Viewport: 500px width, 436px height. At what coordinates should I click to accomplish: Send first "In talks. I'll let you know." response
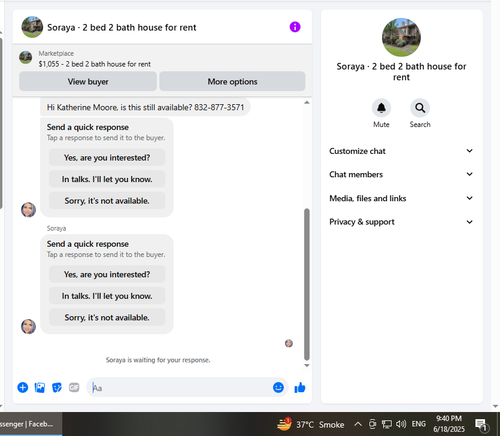pos(107,179)
